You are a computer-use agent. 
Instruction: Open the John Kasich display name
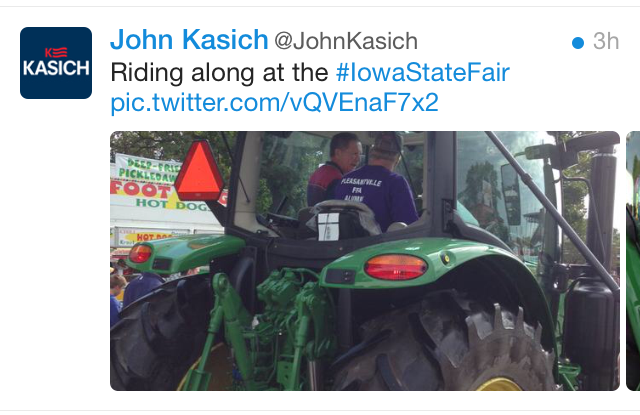[x=189, y=40]
